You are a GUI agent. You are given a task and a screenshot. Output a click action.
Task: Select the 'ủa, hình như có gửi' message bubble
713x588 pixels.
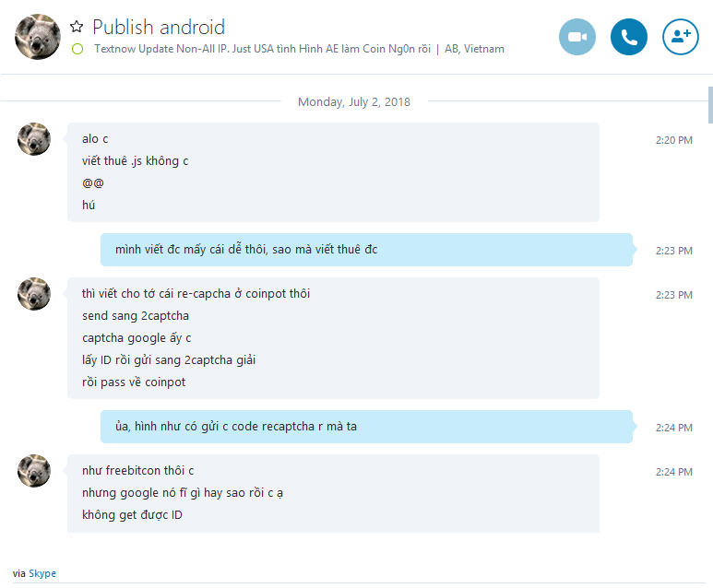pyautogui.click(x=366, y=427)
